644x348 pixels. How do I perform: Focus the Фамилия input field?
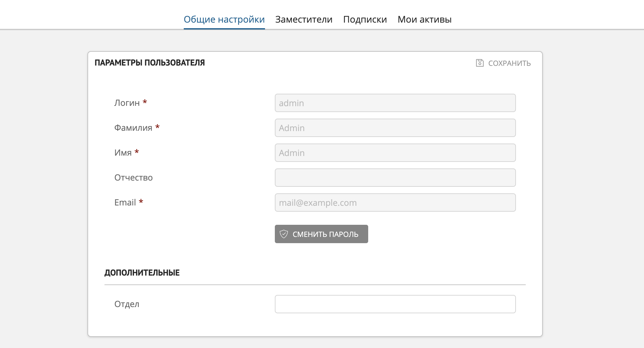pyautogui.click(x=395, y=128)
